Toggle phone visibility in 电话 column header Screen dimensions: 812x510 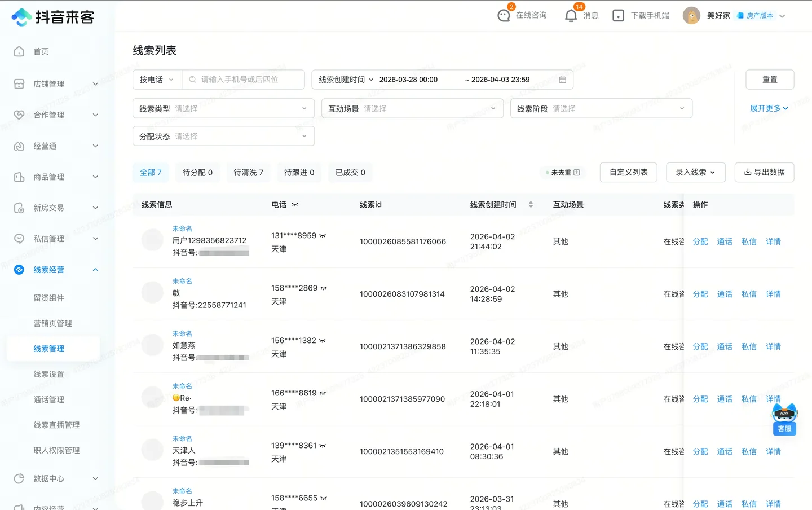coord(295,205)
